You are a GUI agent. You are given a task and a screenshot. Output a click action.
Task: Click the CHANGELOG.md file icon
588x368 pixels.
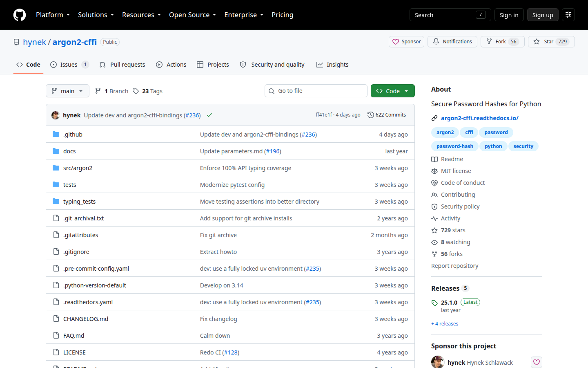click(x=56, y=319)
